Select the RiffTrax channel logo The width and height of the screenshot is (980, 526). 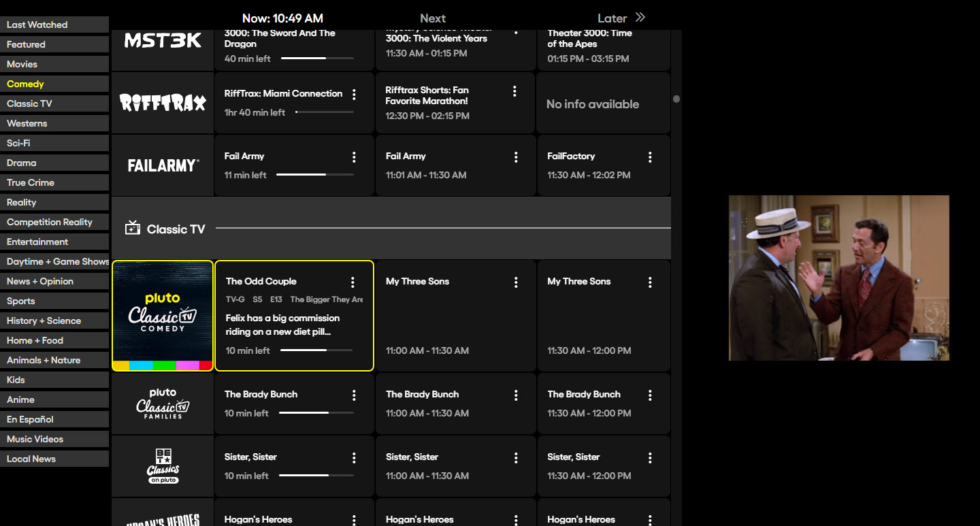tap(163, 103)
